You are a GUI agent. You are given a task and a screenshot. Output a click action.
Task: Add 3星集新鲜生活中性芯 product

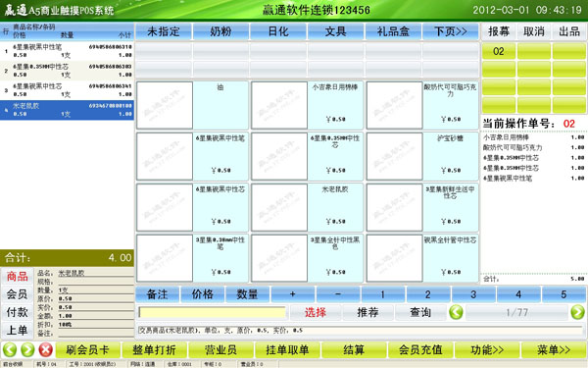tap(422, 207)
